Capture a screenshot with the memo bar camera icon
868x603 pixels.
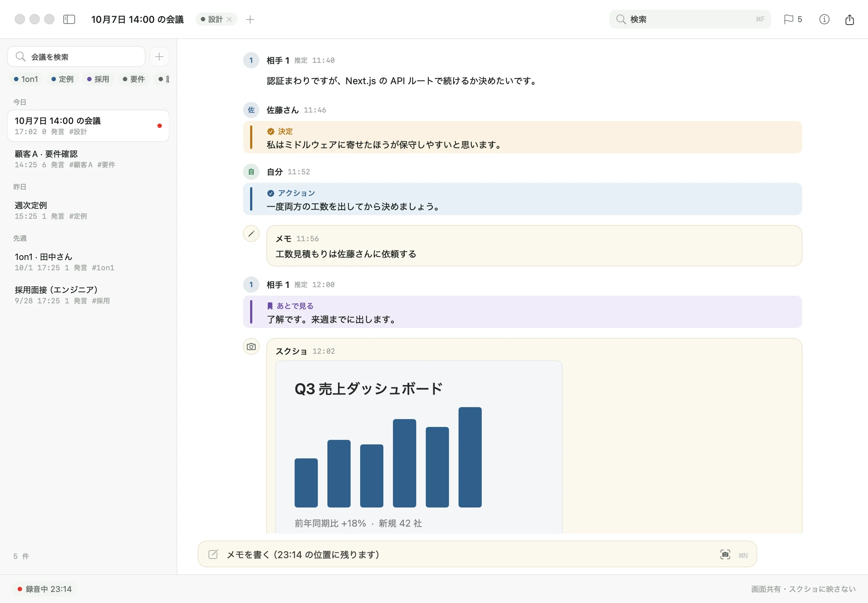(725, 554)
